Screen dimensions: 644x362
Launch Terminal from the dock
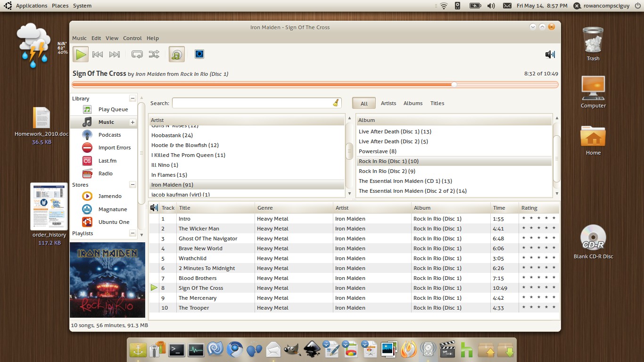pyautogui.click(x=176, y=349)
